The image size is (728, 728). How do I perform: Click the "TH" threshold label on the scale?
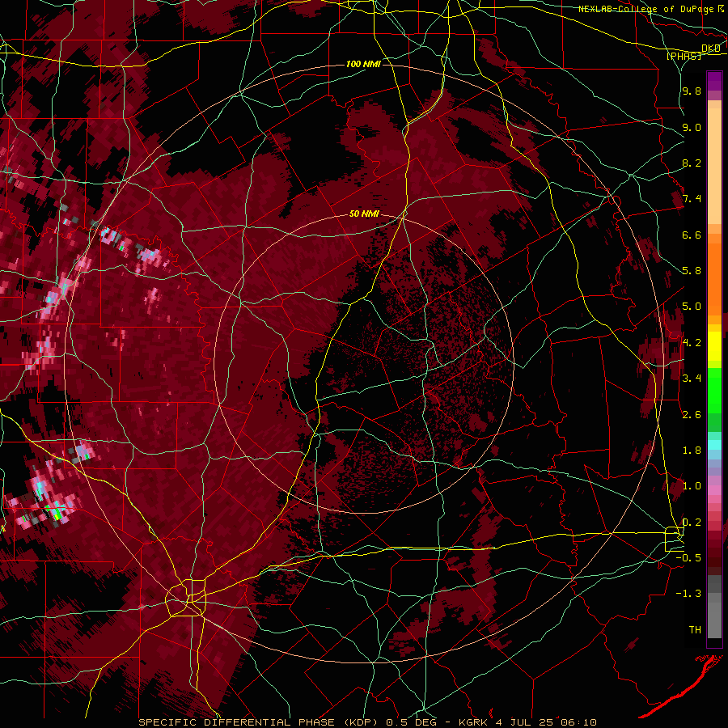pyautogui.click(x=695, y=630)
